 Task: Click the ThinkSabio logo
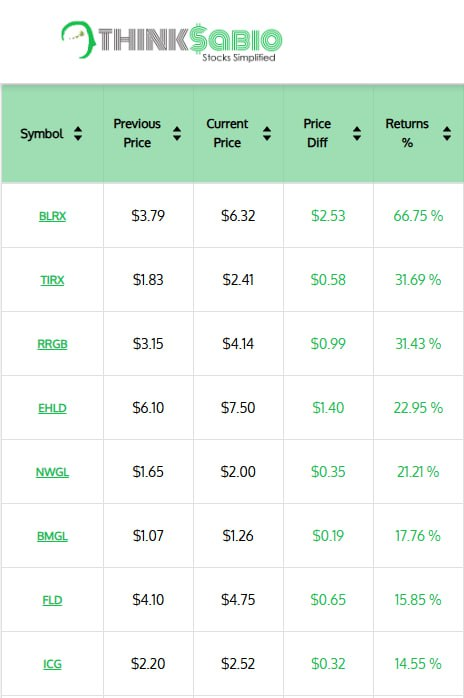click(171, 41)
